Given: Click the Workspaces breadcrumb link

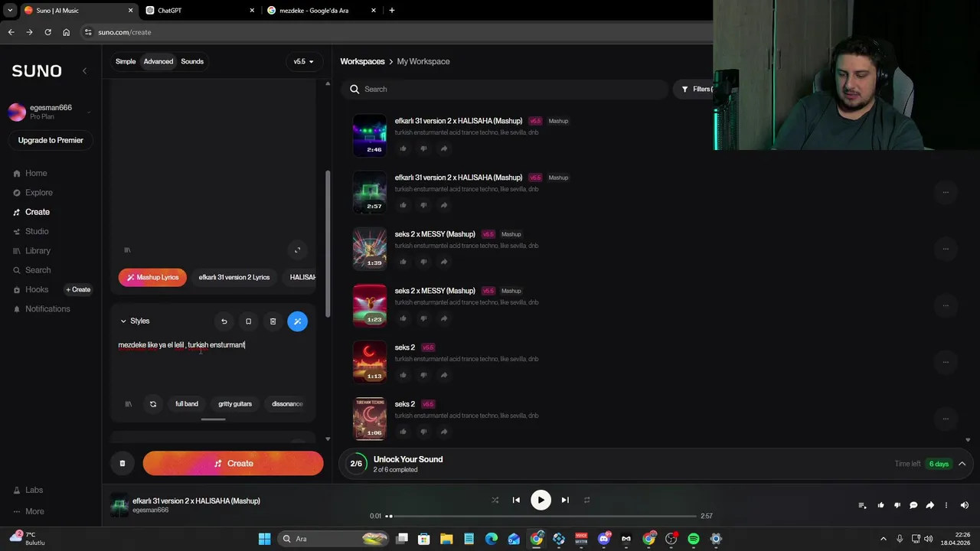Looking at the screenshot, I should click(362, 61).
